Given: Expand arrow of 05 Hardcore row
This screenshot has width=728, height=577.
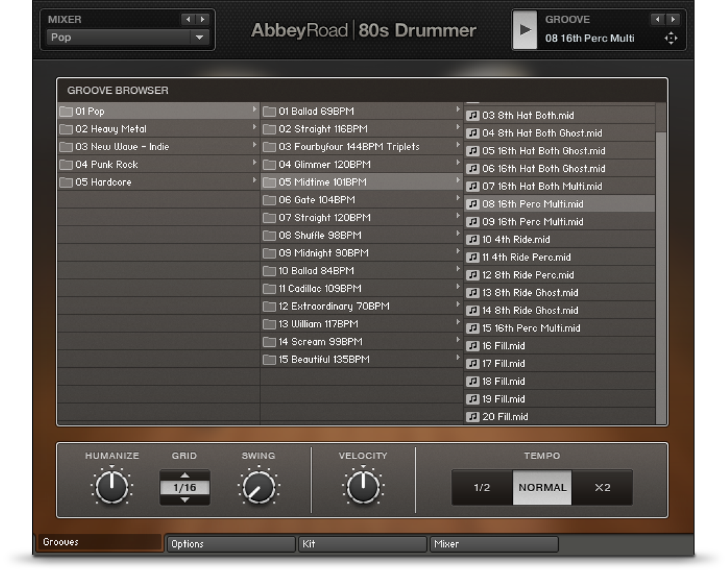Looking at the screenshot, I should tap(254, 180).
